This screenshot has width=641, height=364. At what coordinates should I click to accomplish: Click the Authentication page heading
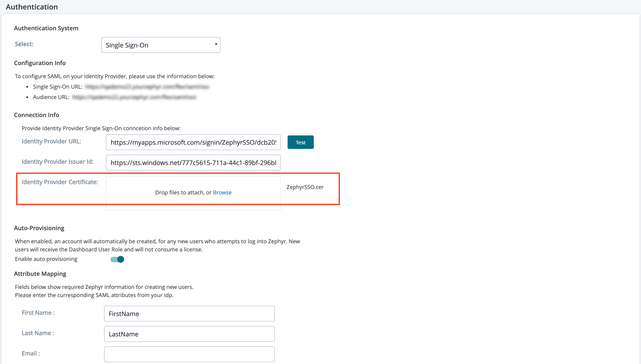pos(32,7)
